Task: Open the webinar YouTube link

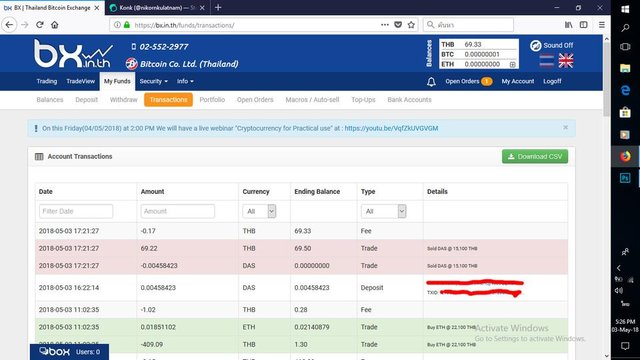Action: click(391, 128)
